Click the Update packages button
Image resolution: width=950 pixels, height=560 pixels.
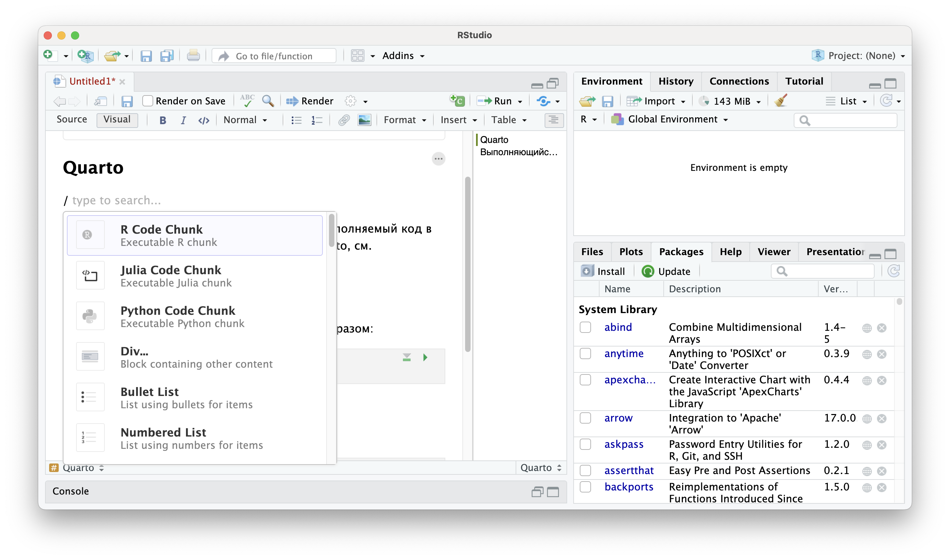click(666, 272)
